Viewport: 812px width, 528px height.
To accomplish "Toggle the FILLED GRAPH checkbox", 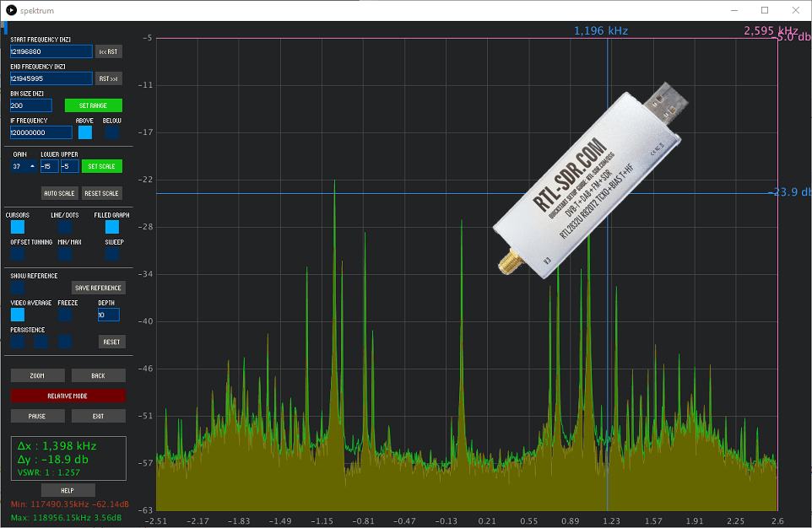I will tap(112, 227).
